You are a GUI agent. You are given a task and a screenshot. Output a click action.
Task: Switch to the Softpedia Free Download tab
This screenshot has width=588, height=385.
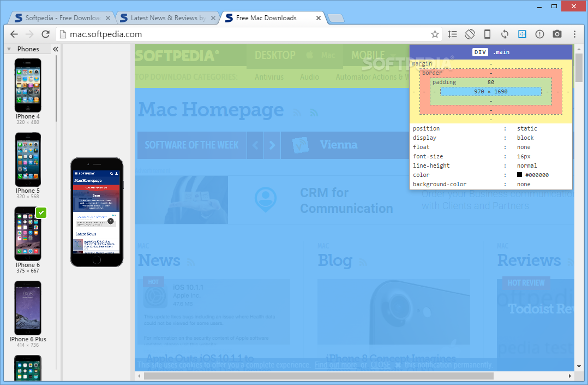(x=62, y=17)
